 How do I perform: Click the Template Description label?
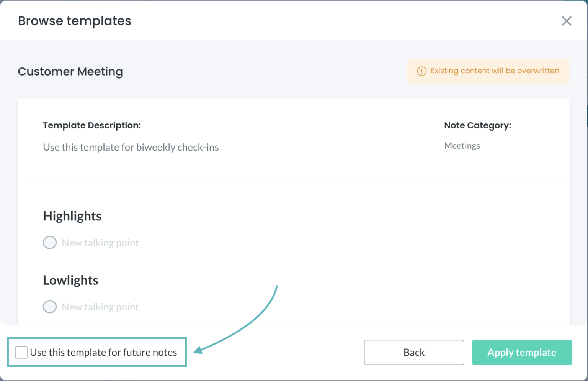point(92,125)
